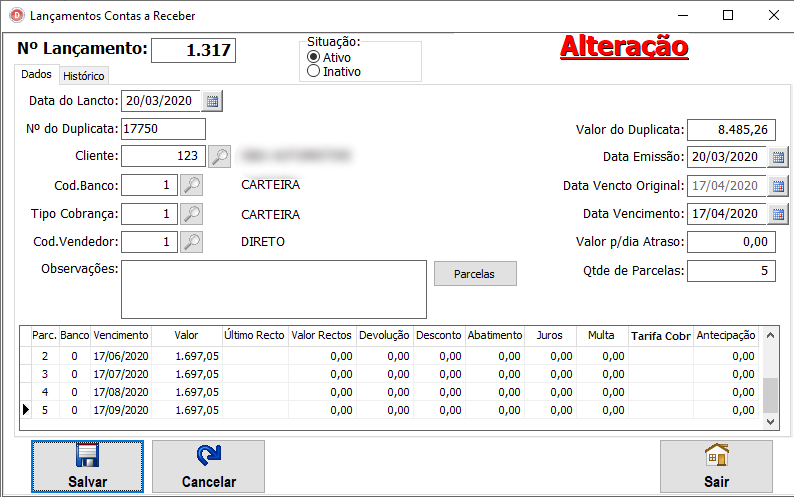Open the Tipo Cobrança search lookup
794x497 pixels.
(192, 214)
